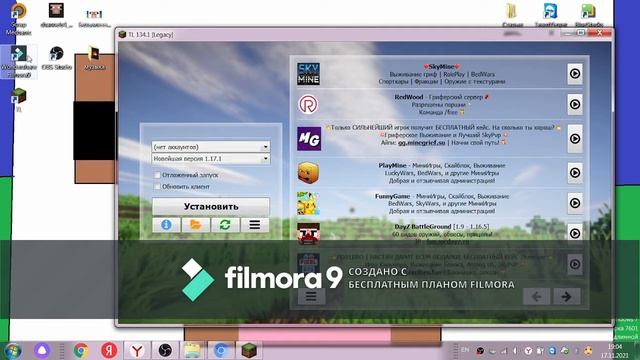Image resolution: width=640 pixels, height=360 pixels.
Task: Open the account dropdown (нет аккаунтов)
Action: point(211,147)
